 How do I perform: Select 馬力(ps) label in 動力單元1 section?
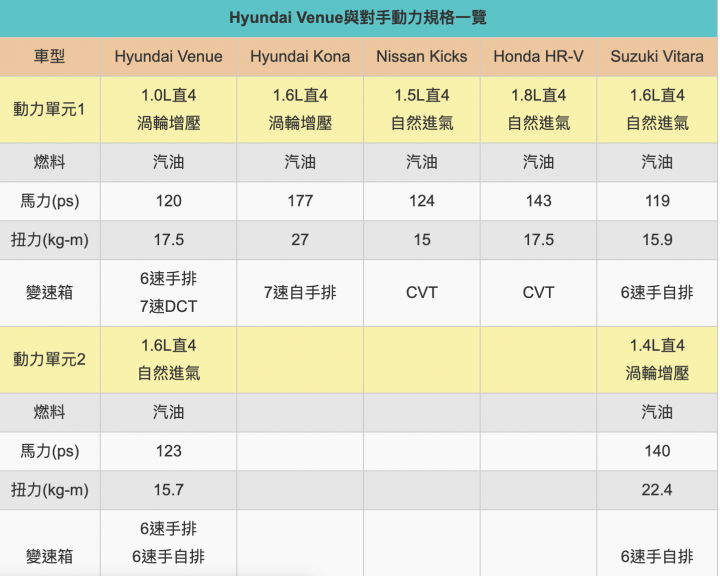[x=50, y=201]
